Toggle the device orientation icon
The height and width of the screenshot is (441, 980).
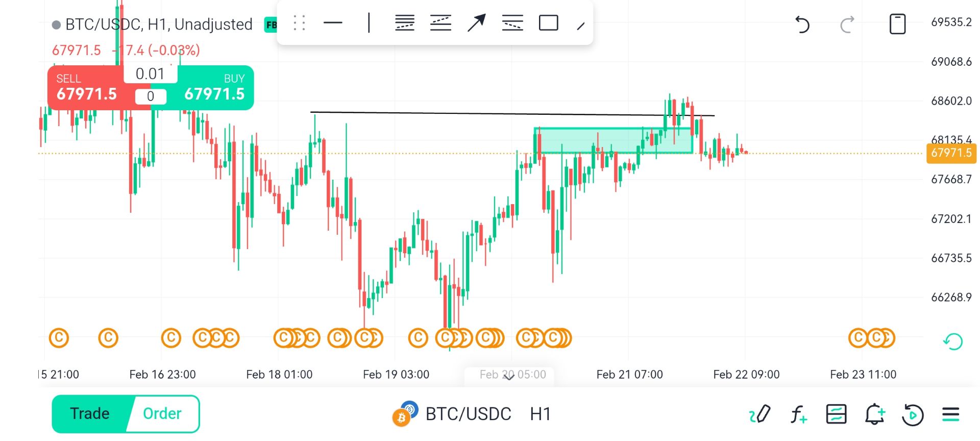tap(897, 24)
